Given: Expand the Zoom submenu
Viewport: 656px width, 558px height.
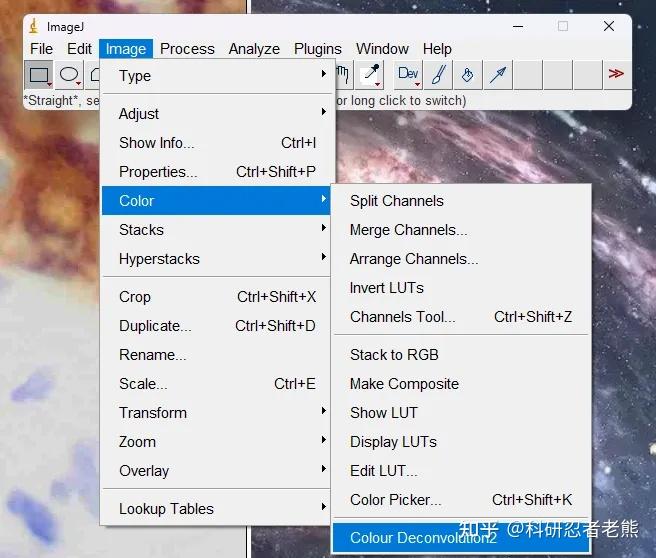Looking at the screenshot, I should (x=216, y=442).
